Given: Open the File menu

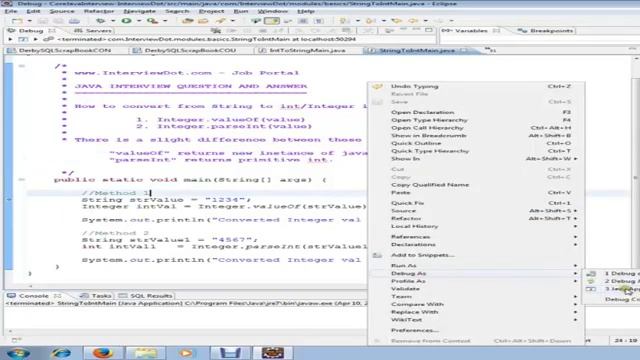Looking at the screenshot, I should pos(11,11).
